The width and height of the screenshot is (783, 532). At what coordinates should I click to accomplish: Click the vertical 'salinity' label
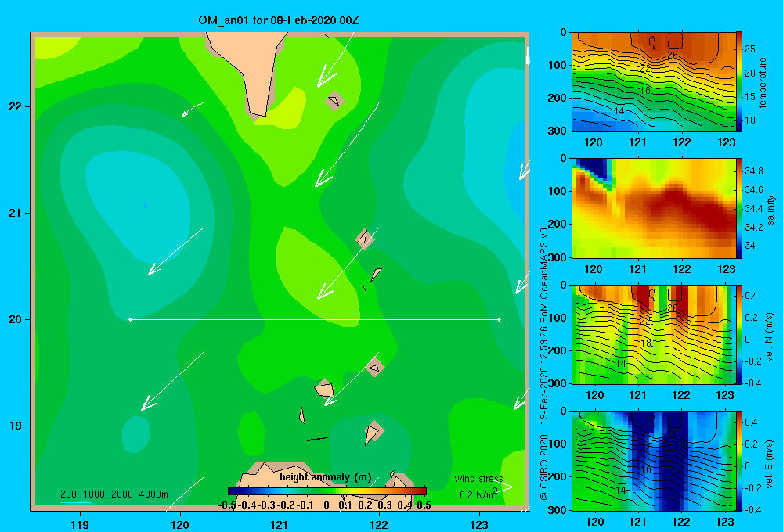[x=770, y=210]
